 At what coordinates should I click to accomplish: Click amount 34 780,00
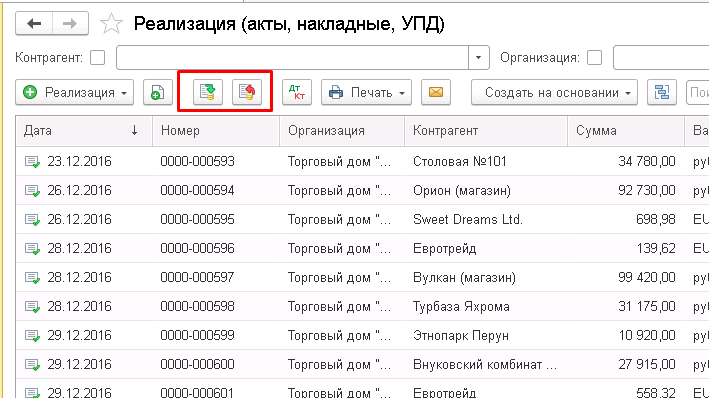647,161
